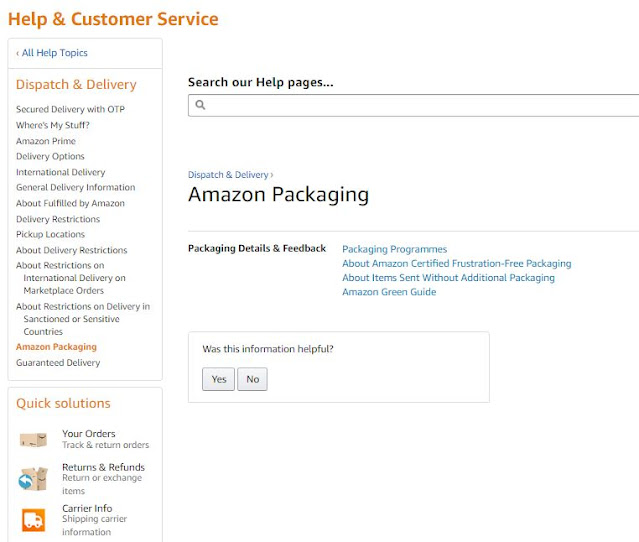Click the Carrier Info truck icon
Viewport: 639px width, 542px height.
(33, 520)
